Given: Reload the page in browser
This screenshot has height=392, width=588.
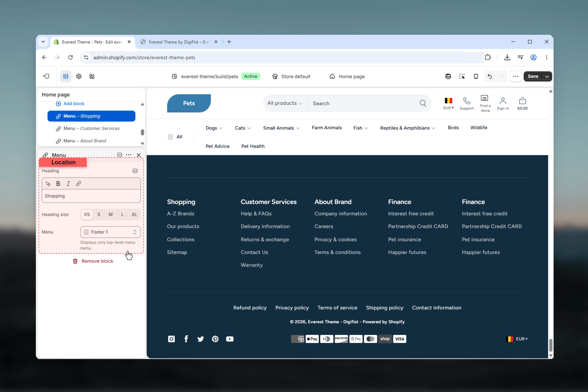Looking at the screenshot, I should 70,57.
